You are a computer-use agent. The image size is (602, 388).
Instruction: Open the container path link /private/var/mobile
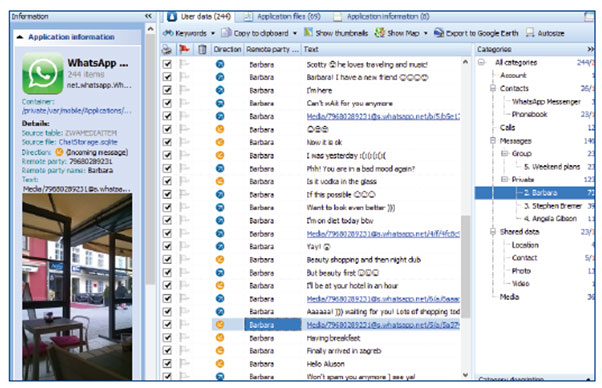(76, 111)
